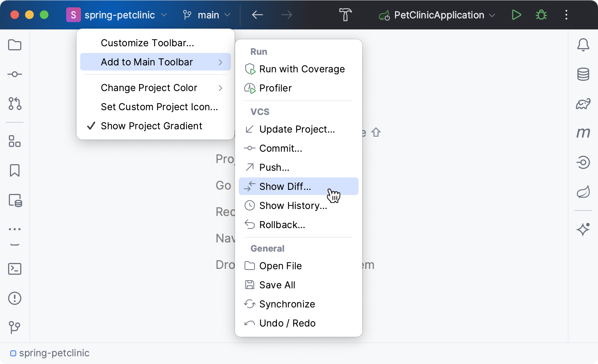Open the Database changes sidebar icon
Screen dimensions: 598x364
(x=15, y=201)
